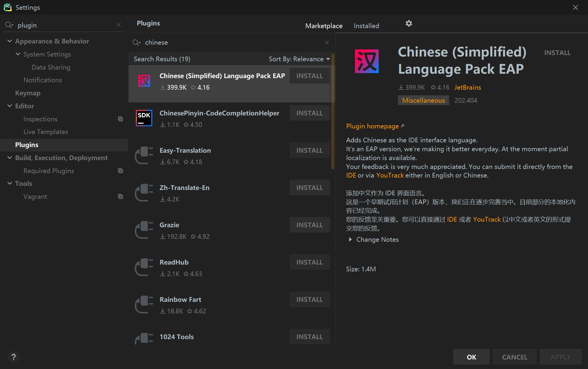Viewport: 588px width, 369px height.
Task: Clear the chinese plugin search field
Action: point(327,43)
